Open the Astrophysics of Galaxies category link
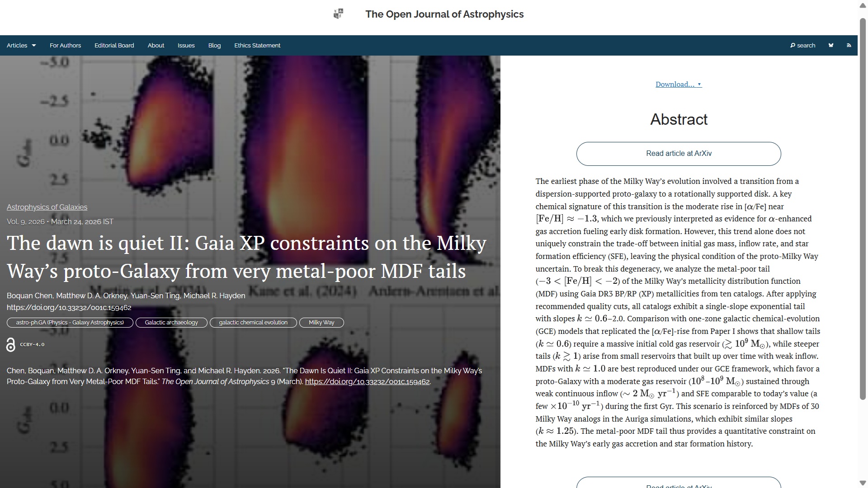Image resolution: width=868 pixels, height=488 pixels. pyautogui.click(x=47, y=207)
